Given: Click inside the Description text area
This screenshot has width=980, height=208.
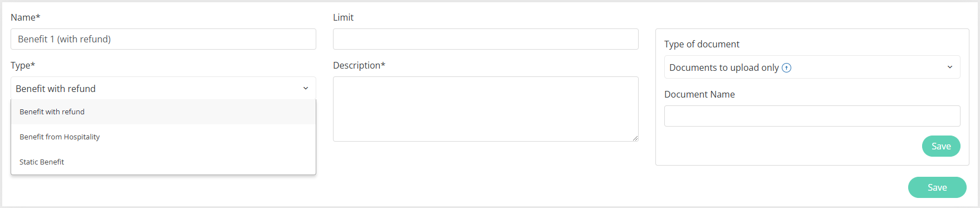Looking at the screenshot, I should [x=486, y=109].
